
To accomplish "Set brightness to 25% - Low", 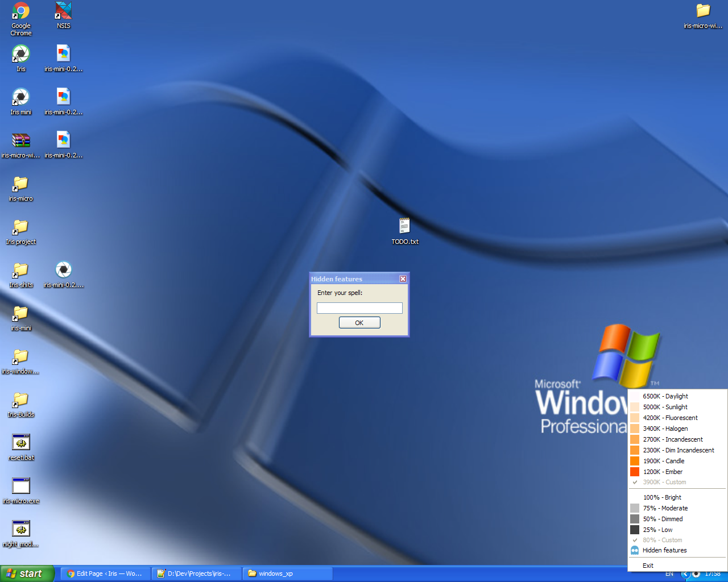I will [x=677, y=530].
